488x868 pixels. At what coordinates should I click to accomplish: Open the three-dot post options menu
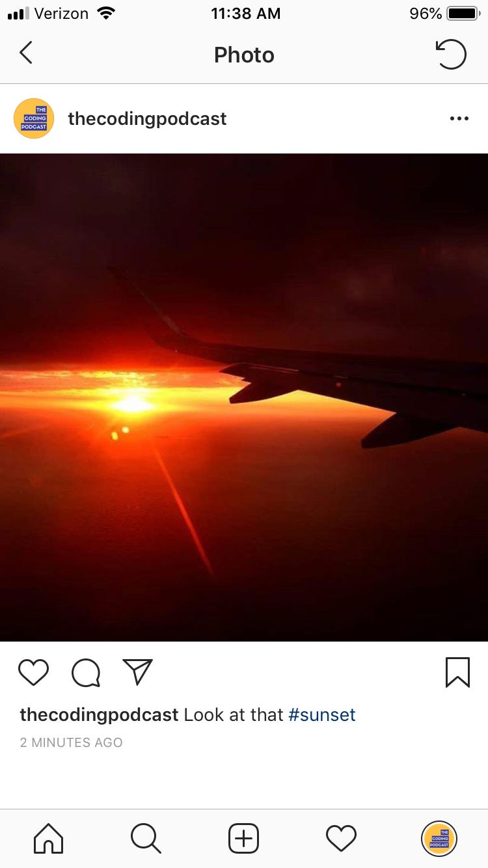pos(459,118)
